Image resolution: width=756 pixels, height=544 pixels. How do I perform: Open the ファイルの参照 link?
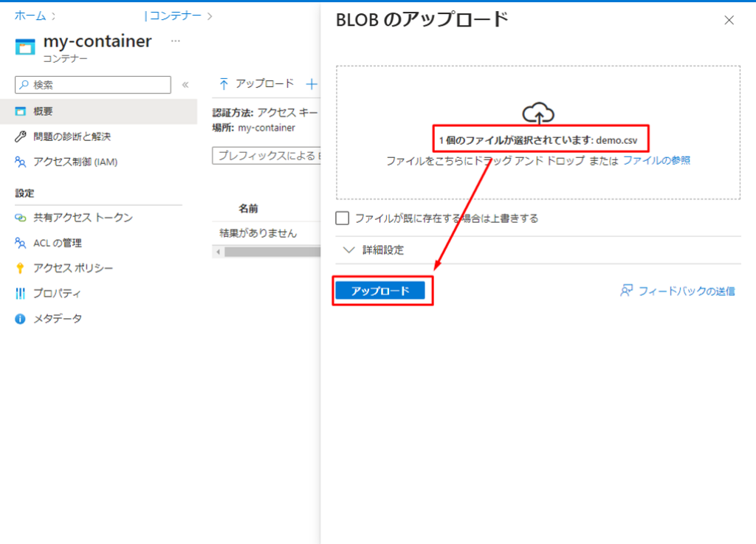tap(656, 160)
